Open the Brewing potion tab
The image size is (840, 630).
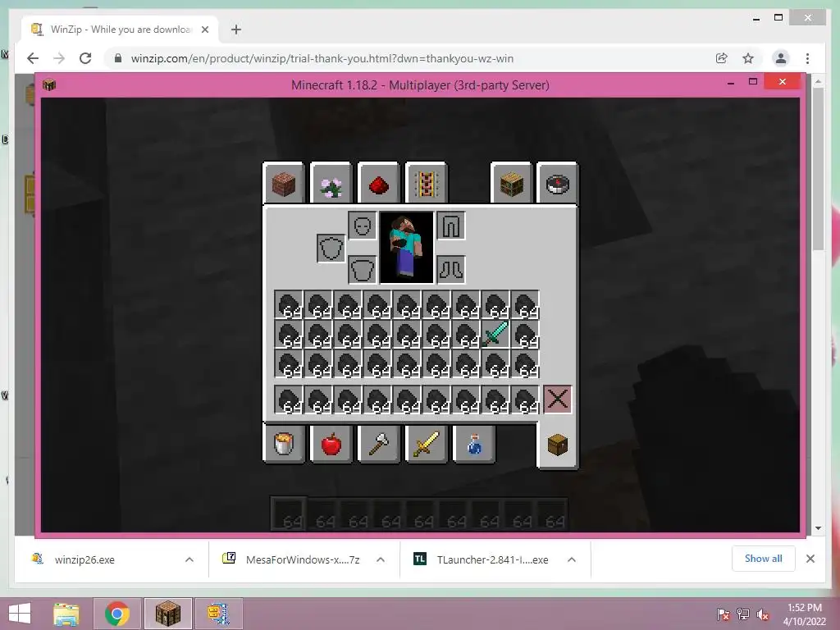[x=473, y=443]
